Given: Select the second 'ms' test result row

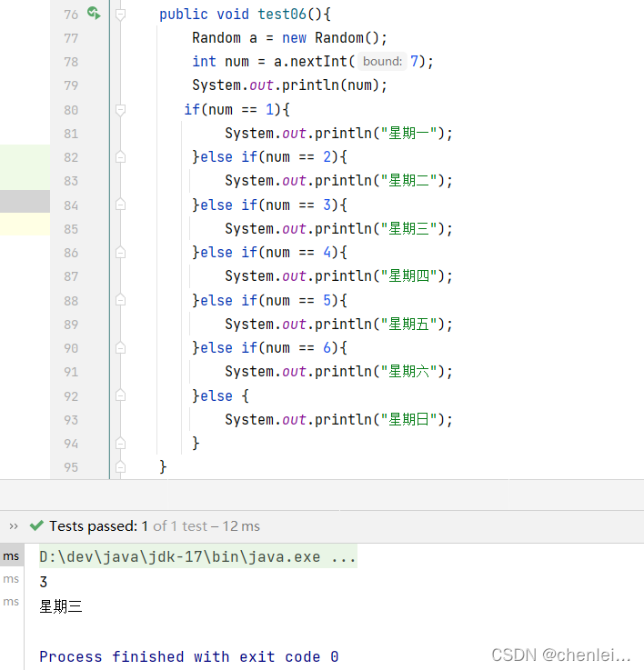Looking at the screenshot, I should tap(12, 579).
